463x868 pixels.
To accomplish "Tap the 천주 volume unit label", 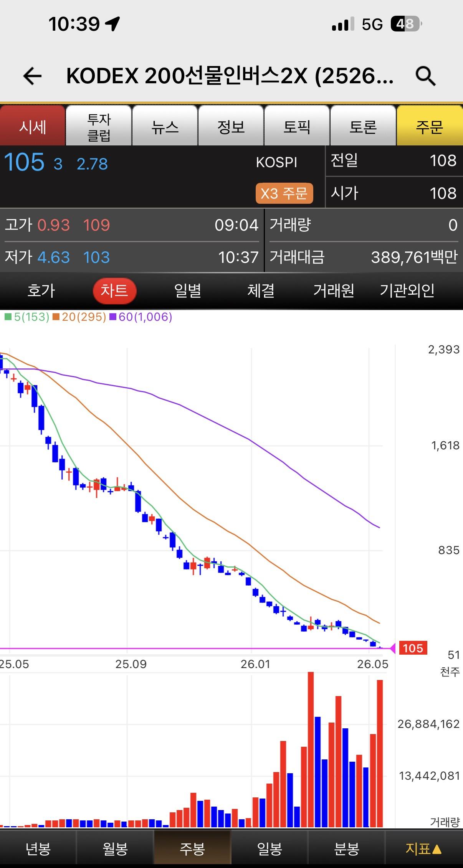I will pyautogui.click(x=450, y=672).
